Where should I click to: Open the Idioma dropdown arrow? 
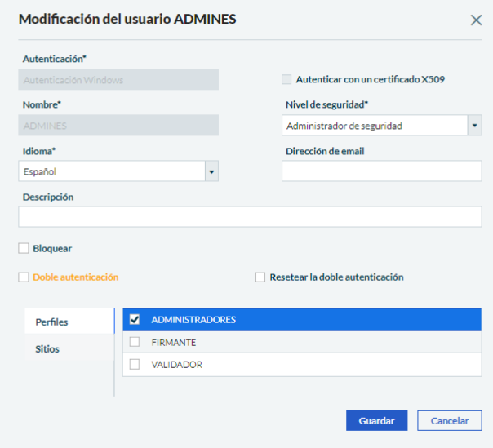pyautogui.click(x=211, y=171)
